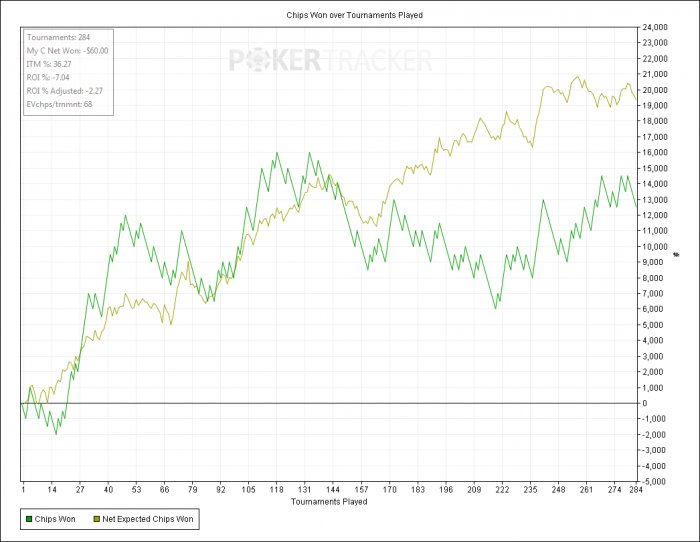Click the x-axis tick label 40

tap(108, 490)
